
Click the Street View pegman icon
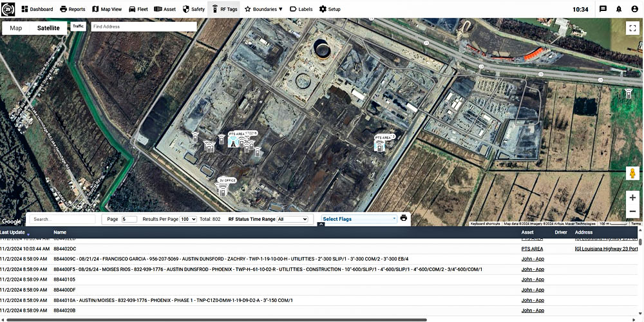click(632, 173)
